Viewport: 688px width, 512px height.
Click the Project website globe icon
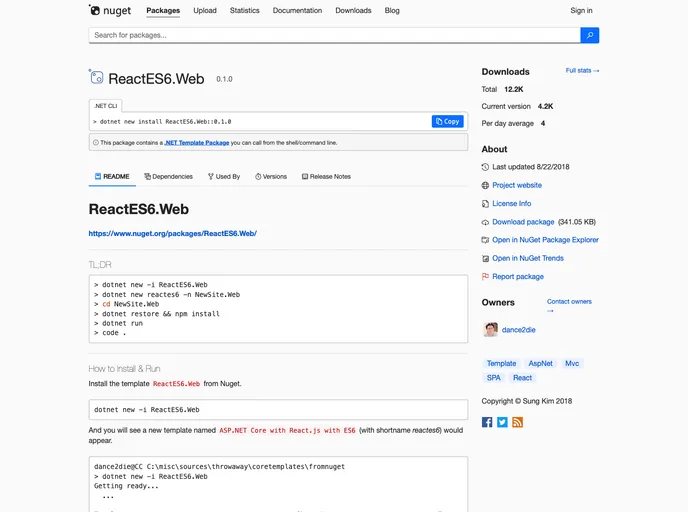(485, 186)
